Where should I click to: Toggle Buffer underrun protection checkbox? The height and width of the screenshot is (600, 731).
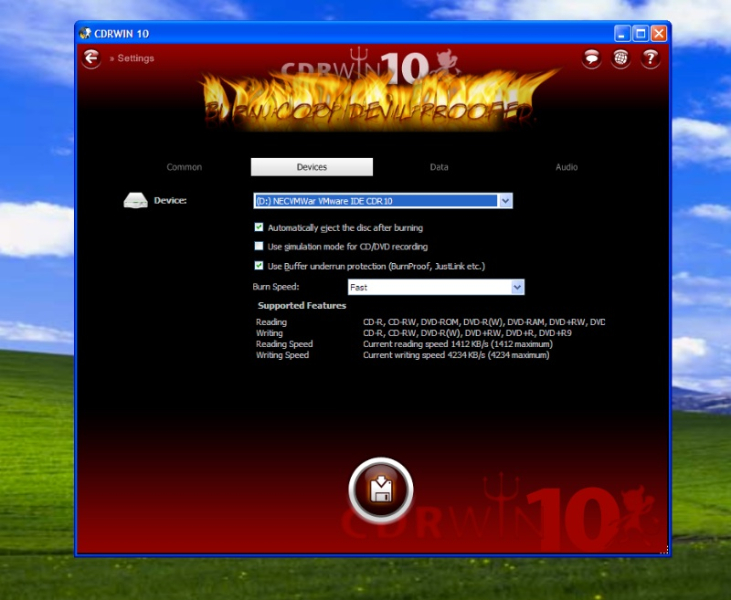click(x=259, y=266)
